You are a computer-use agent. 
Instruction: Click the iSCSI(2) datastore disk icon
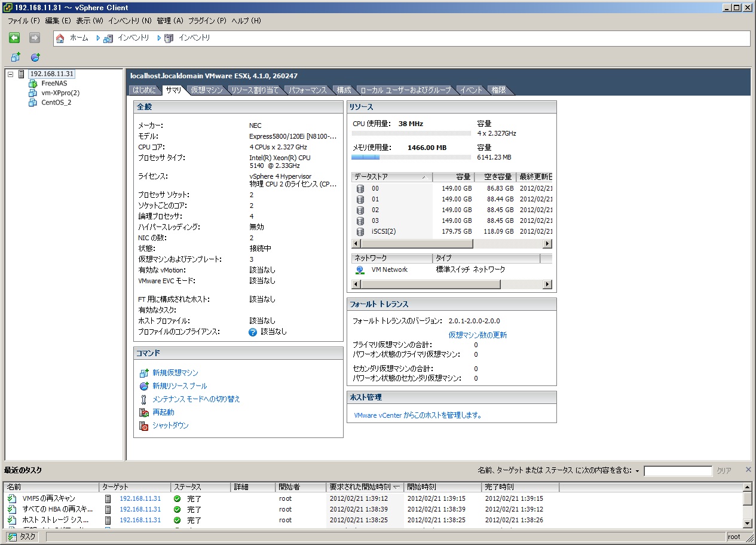(x=360, y=231)
